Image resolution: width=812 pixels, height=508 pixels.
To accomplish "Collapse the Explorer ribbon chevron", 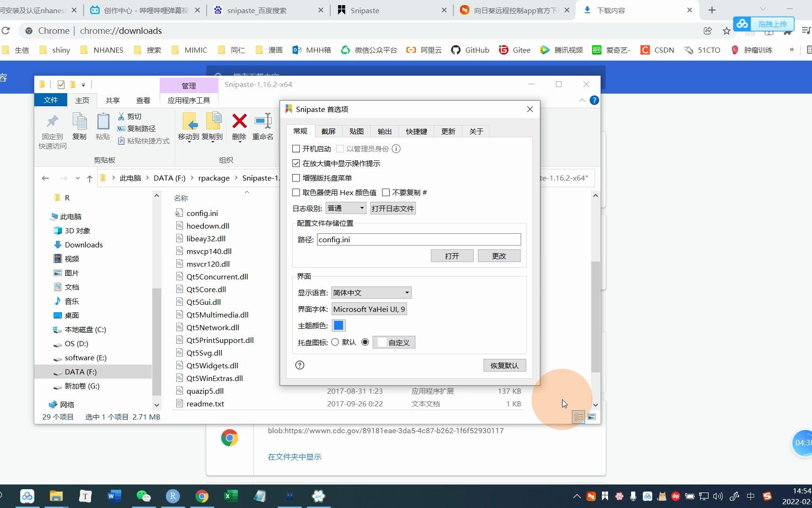I will coord(582,100).
